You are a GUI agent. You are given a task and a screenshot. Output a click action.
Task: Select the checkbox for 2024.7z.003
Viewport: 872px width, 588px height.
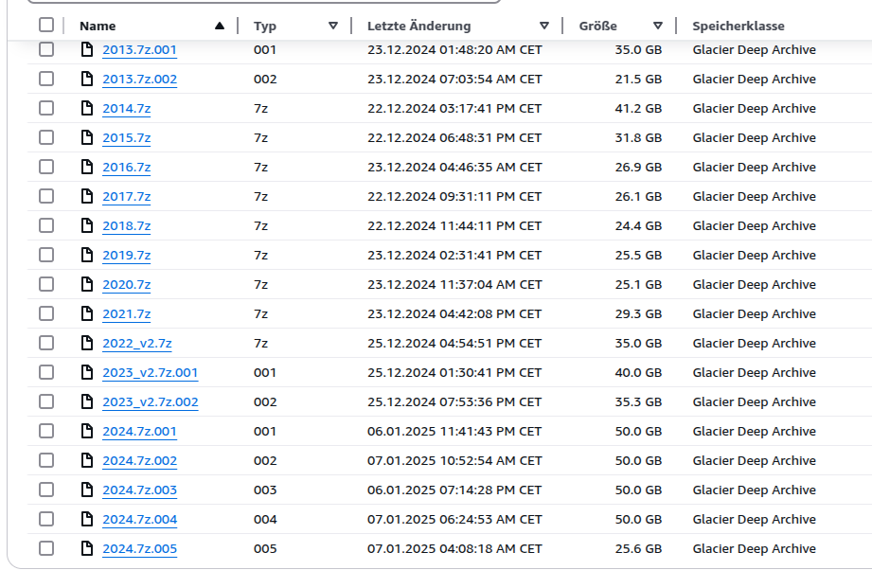46,490
